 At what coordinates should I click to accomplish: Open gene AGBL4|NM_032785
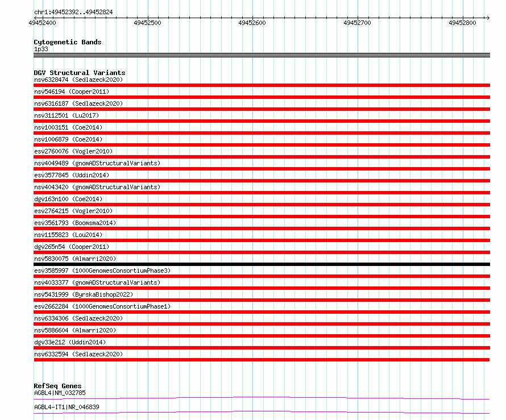click(x=60, y=393)
